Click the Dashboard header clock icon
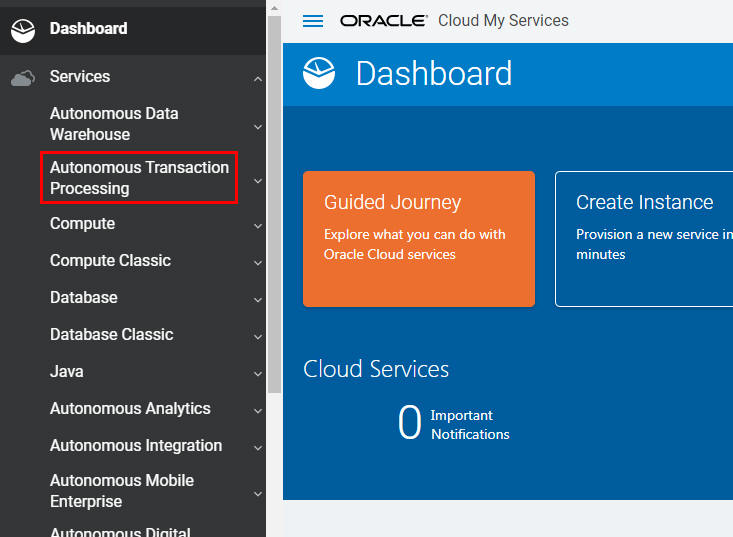This screenshot has width=733, height=537. 319,73
